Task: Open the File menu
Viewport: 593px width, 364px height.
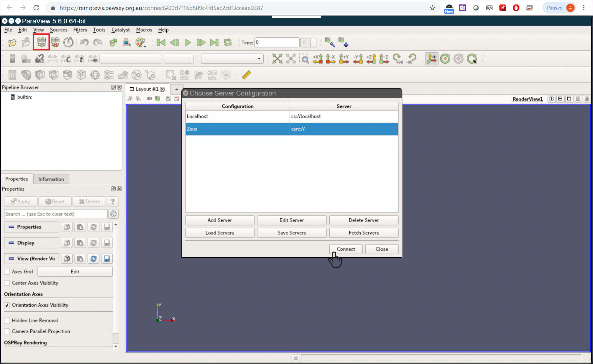Action: pyautogui.click(x=8, y=30)
